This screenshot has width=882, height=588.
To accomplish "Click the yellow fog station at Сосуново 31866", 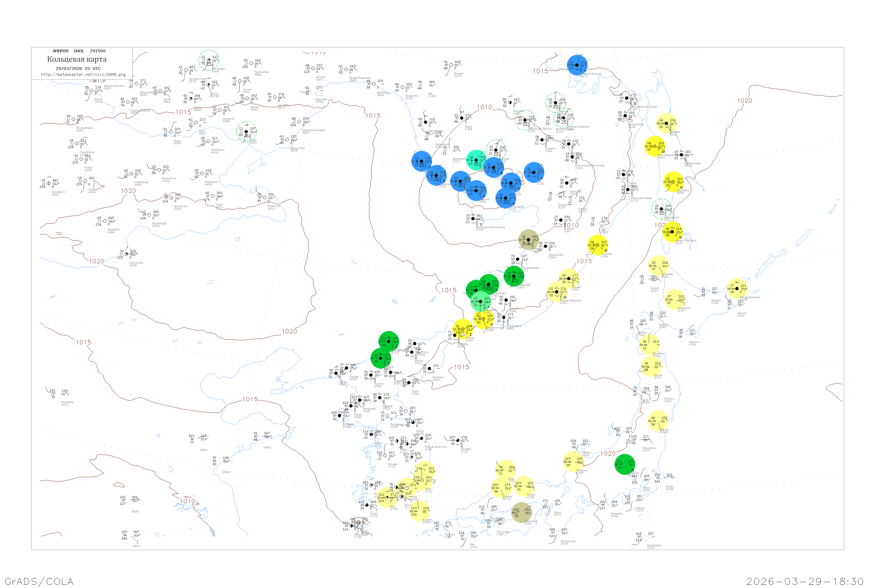I will click(598, 245).
